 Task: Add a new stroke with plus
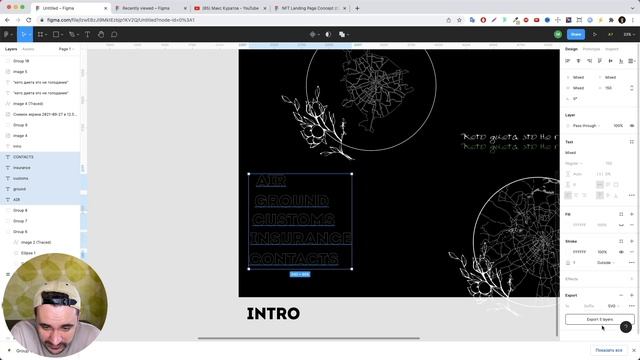[x=632, y=241]
